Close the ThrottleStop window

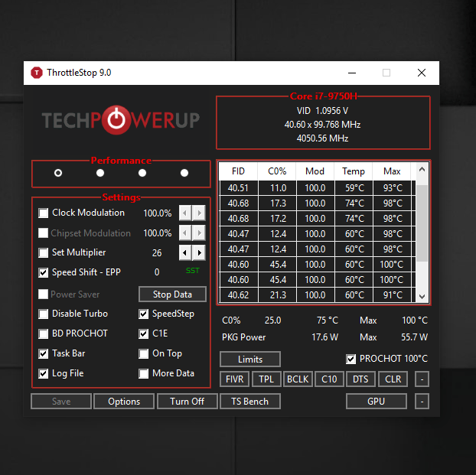tap(422, 73)
